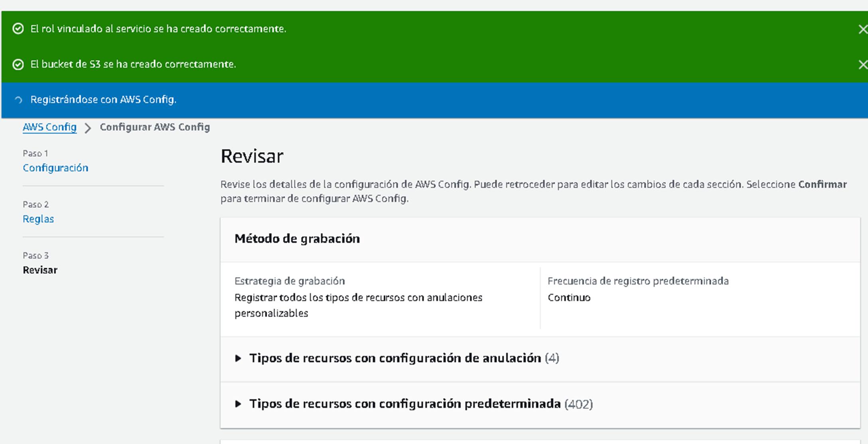Screen dimensions: 868x444
Task: Open the AWS Config breadcrumb link
Action: [49, 127]
